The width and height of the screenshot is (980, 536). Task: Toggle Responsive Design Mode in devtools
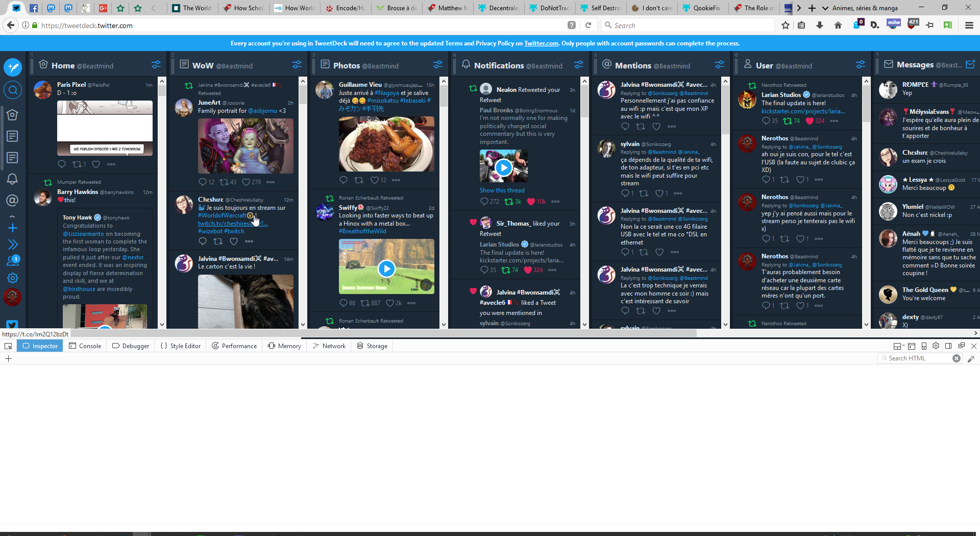pyautogui.click(x=924, y=346)
